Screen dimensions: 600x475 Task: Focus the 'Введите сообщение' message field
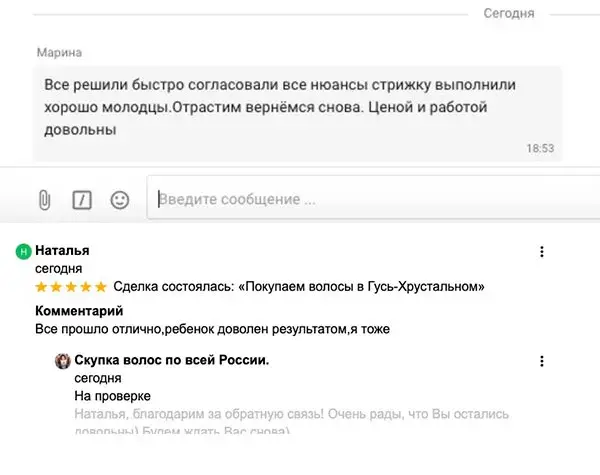click(x=373, y=198)
